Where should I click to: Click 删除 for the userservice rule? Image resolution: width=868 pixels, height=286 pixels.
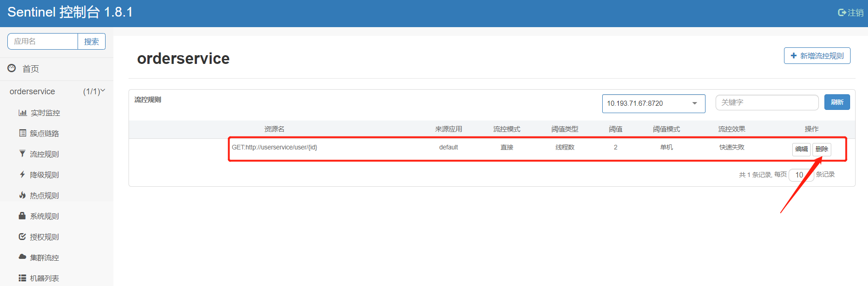822,149
